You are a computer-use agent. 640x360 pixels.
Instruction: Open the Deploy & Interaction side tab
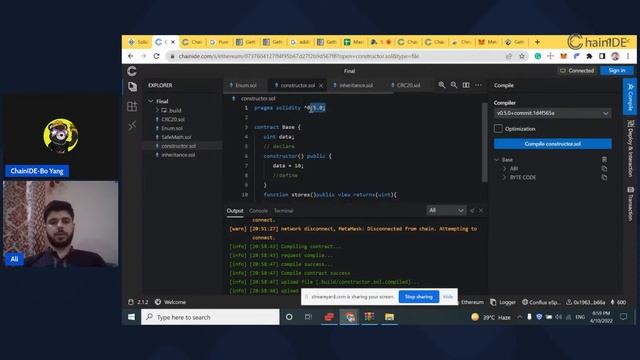point(631,149)
